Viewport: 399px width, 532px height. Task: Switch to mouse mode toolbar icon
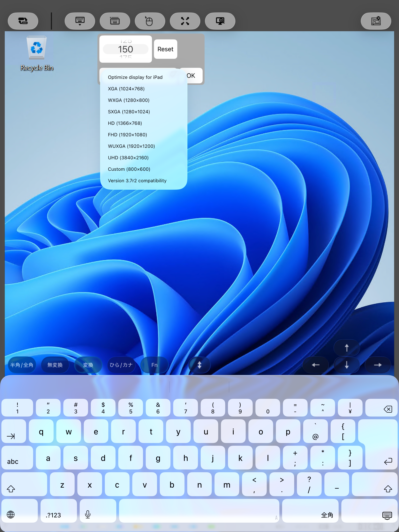[x=150, y=21]
